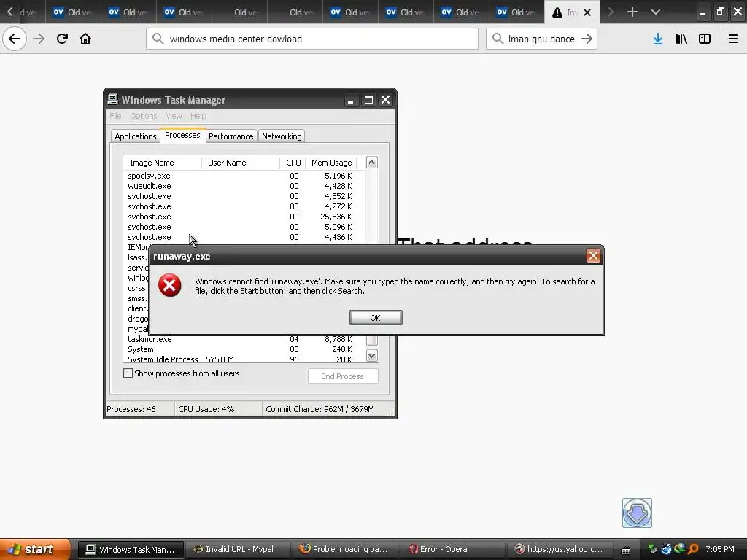747x560 pixels.
Task: Open the browser hamburger menu
Action: (x=733, y=39)
